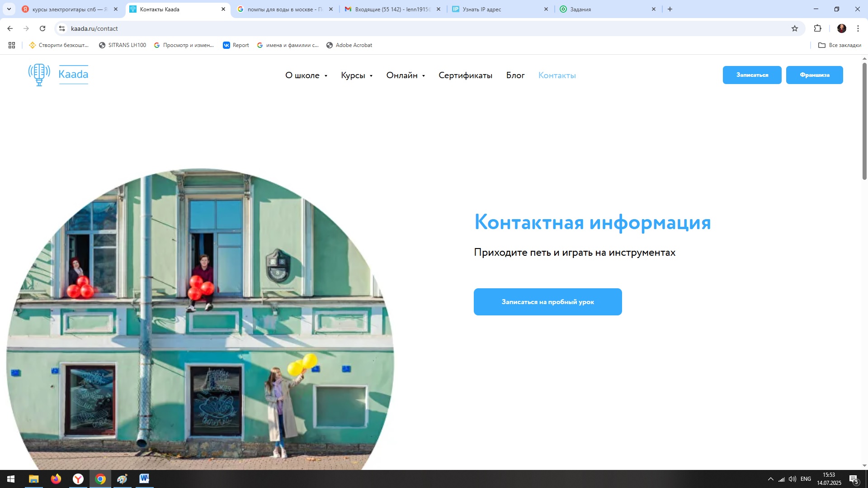Open the VK 'Report' bookmark

236,45
